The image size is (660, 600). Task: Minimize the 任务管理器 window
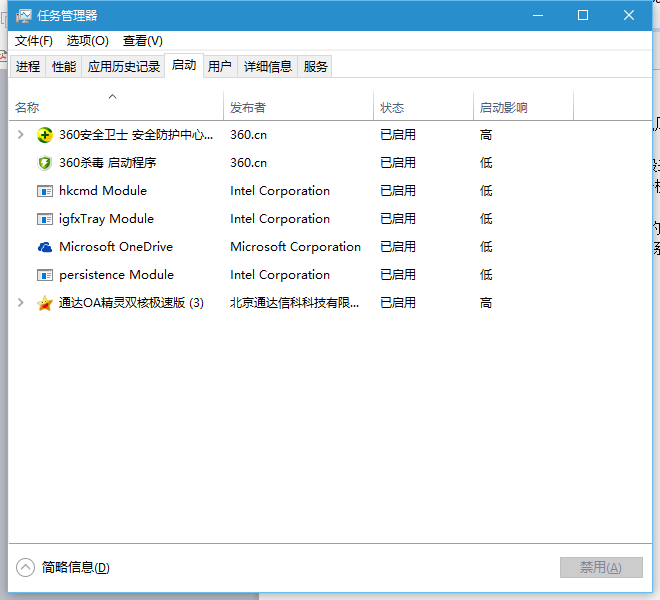pyautogui.click(x=538, y=16)
